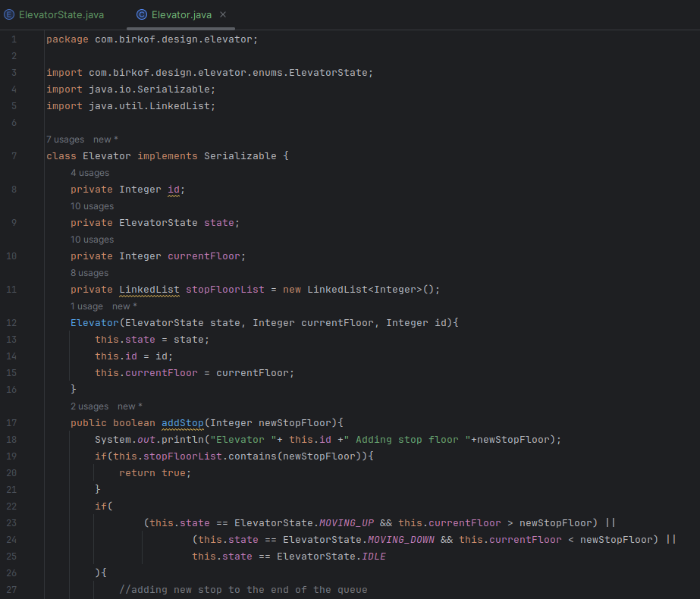This screenshot has width=700, height=599.
Task: Click 'this.state' on line 13
Action: 125,340
